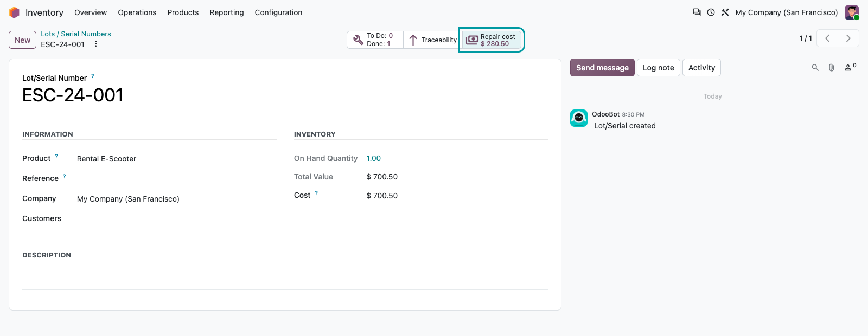
Task: Go back to Lots / Serial Numbers breadcrumb
Action: click(x=76, y=34)
